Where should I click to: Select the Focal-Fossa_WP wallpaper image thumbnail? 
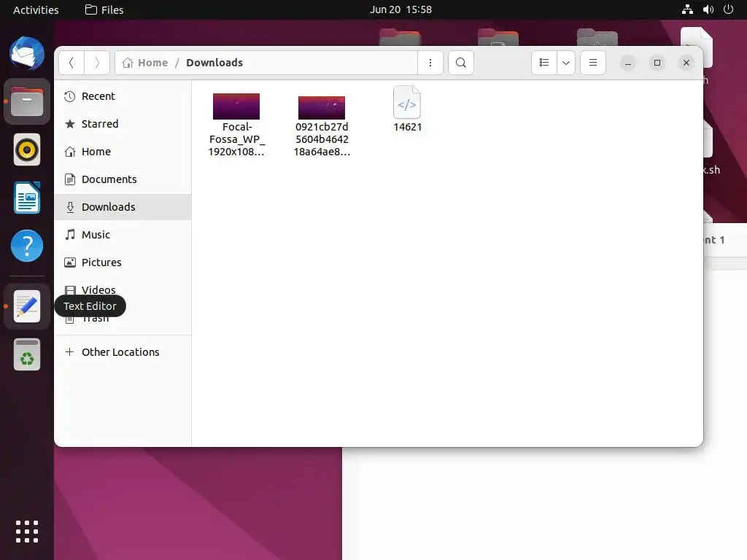click(236, 106)
